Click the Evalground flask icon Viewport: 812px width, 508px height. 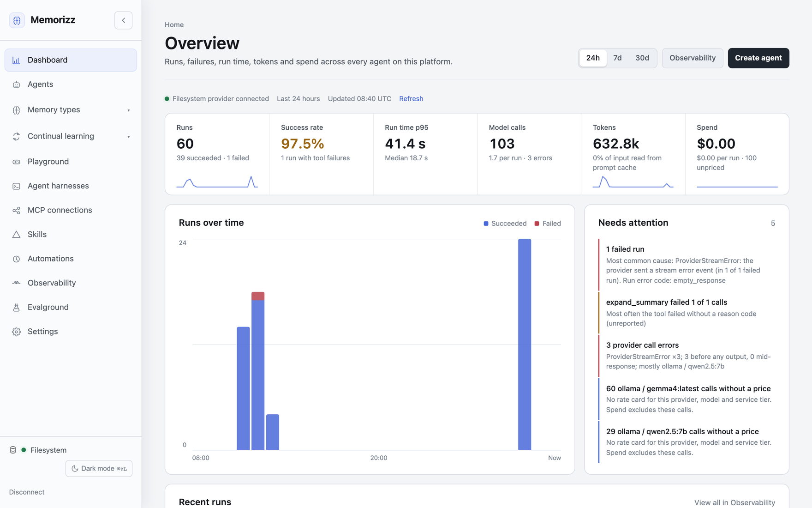tap(16, 308)
